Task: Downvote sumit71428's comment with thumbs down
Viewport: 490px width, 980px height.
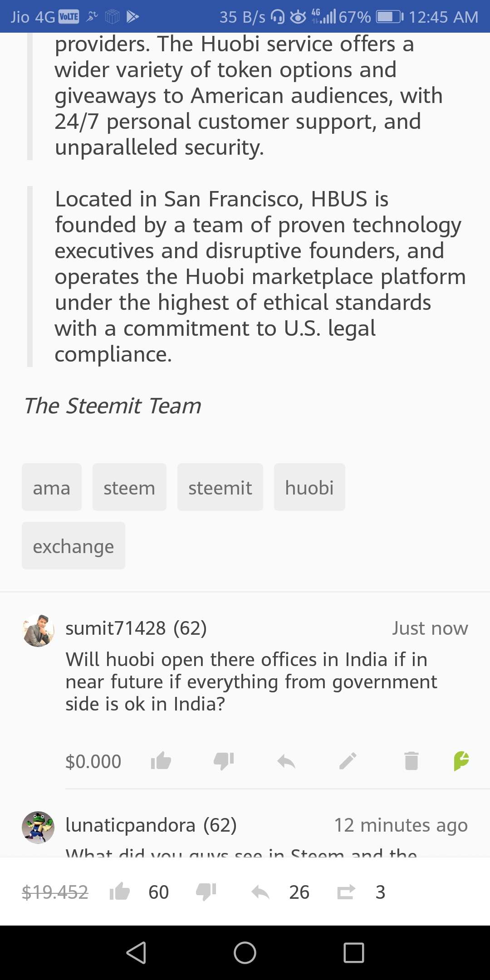Action: click(224, 761)
